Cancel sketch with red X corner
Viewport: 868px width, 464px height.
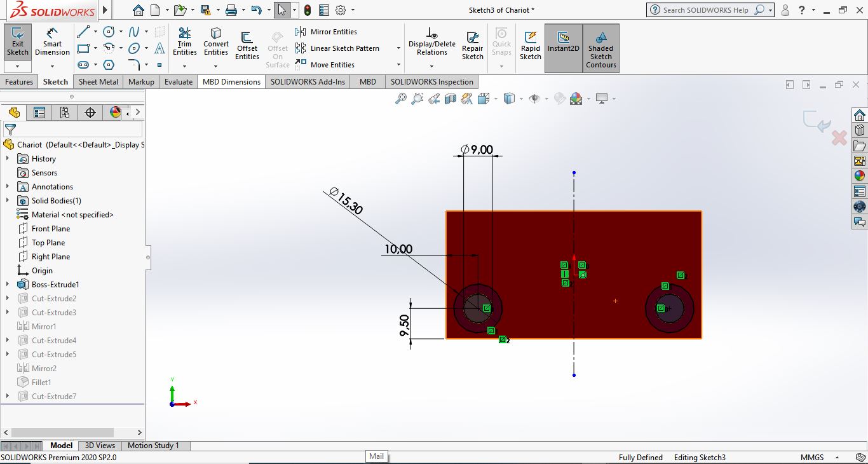click(x=839, y=137)
